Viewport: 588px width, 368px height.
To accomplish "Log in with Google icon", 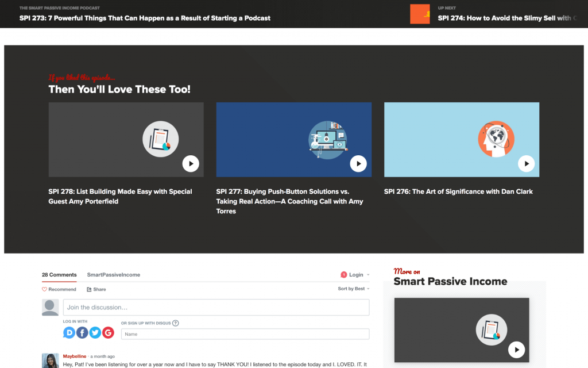I will click(108, 332).
